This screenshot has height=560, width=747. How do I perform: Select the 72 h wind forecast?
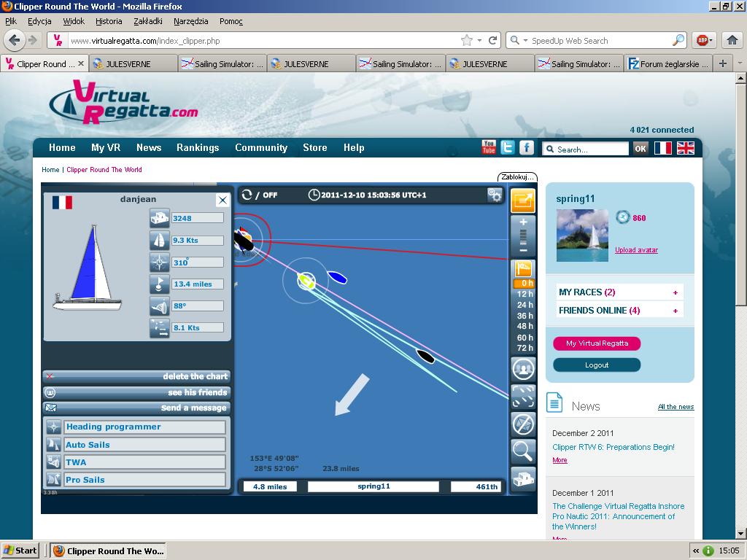(525, 349)
